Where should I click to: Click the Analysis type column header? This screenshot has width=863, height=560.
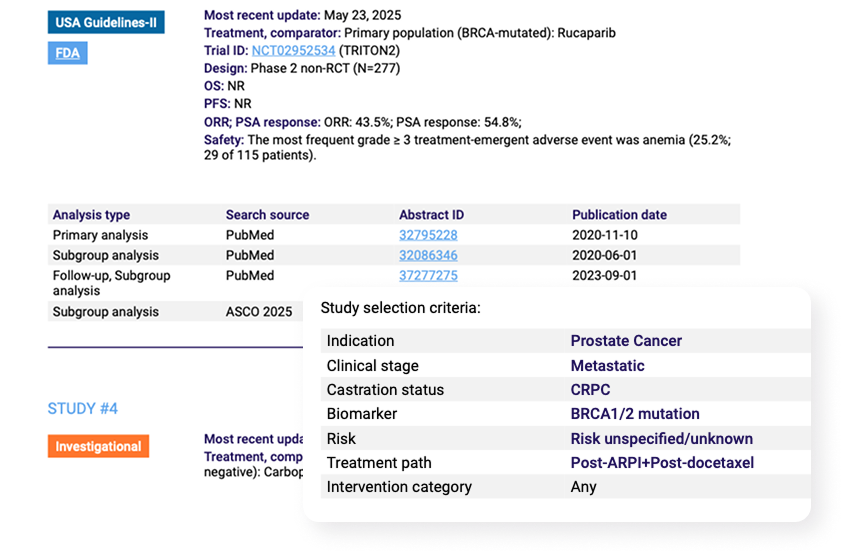coord(91,215)
